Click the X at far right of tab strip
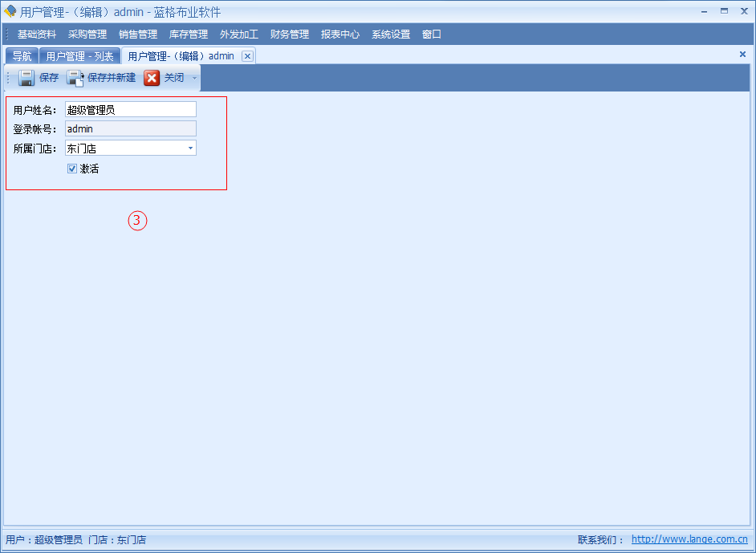This screenshot has width=756, height=553. coord(742,54)
